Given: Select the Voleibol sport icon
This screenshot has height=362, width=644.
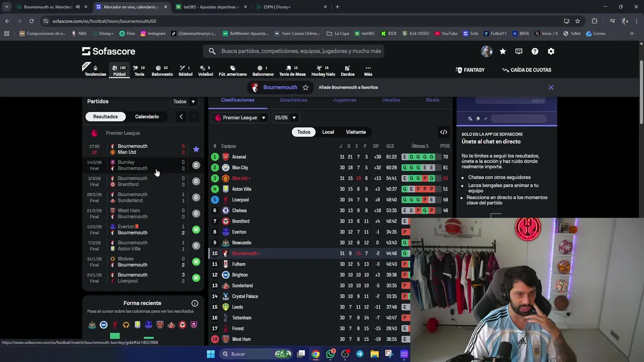Looking at the screenshot, I should pyautogui.click(x=205, y=70).
